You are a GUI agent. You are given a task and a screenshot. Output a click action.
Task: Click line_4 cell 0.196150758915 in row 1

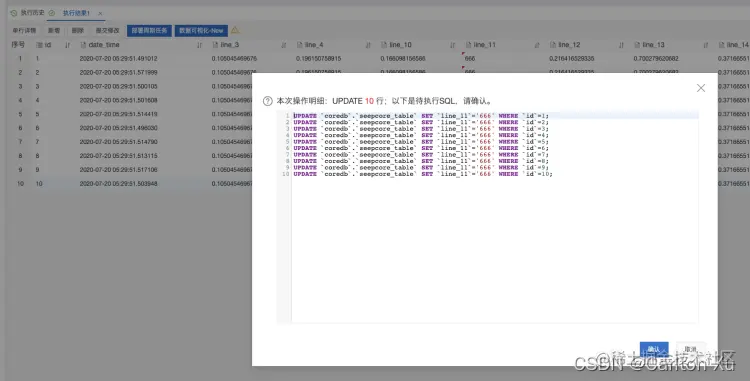click(319, 59)
